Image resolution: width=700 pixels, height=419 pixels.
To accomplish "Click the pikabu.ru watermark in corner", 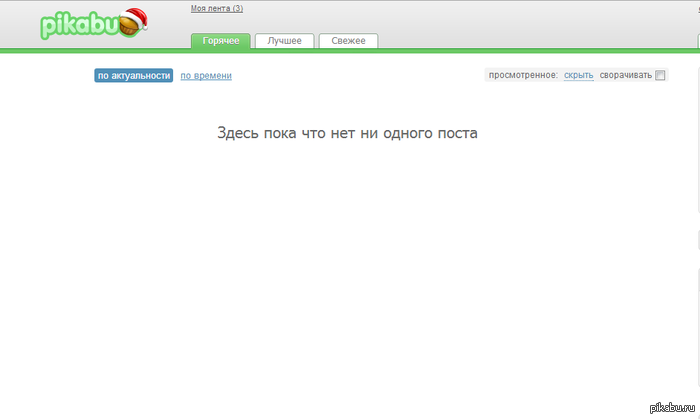I will click(672, 407).
